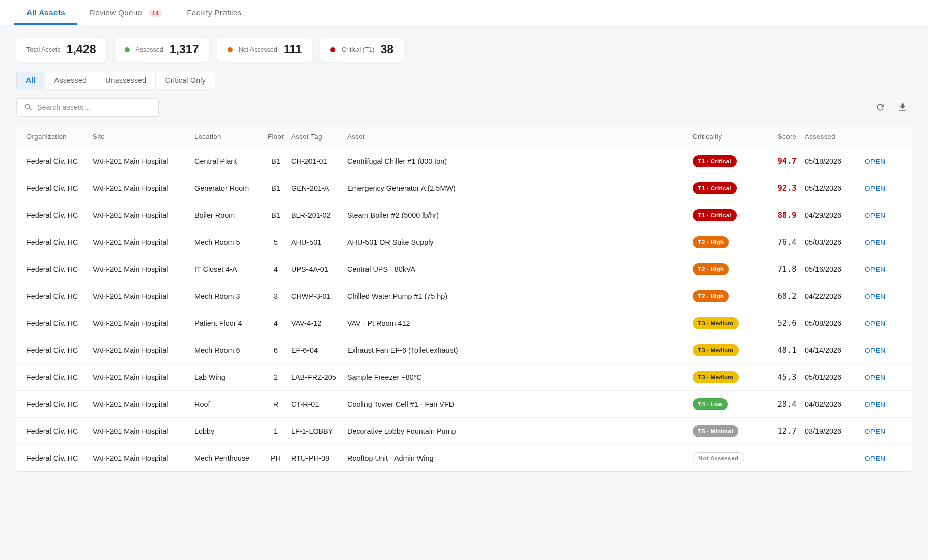Click assessed date 05/18/2026
Image resolution: width=928 pixels, height=560 pixels.
click(823, 161)
